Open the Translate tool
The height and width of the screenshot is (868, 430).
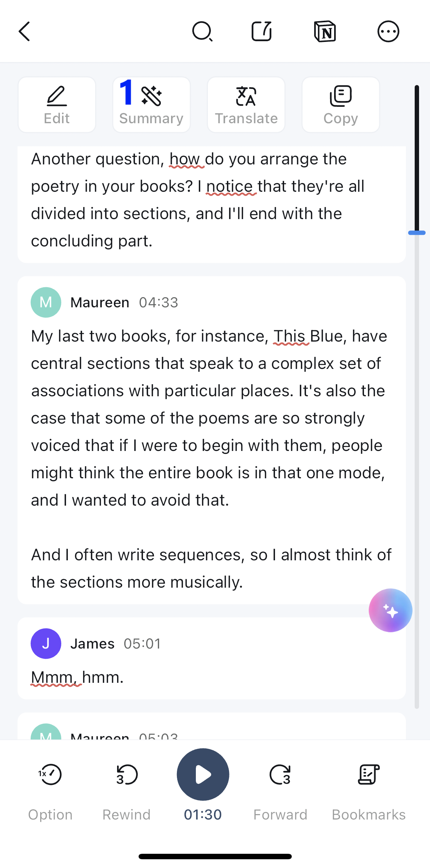pos(246,105)
